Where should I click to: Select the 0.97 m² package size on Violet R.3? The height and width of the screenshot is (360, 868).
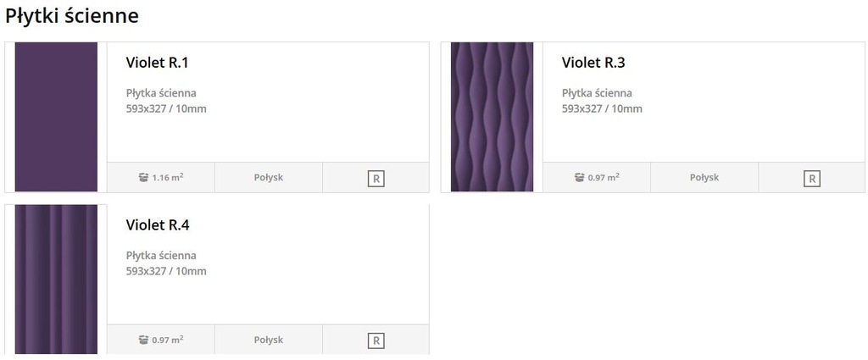click(x=604, y=178)
